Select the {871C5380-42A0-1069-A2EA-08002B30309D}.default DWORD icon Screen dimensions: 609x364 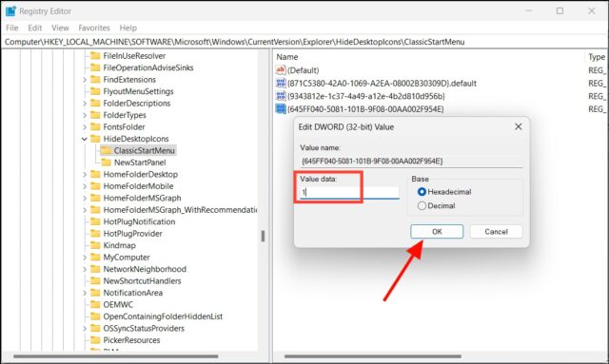tap(281, 83)
